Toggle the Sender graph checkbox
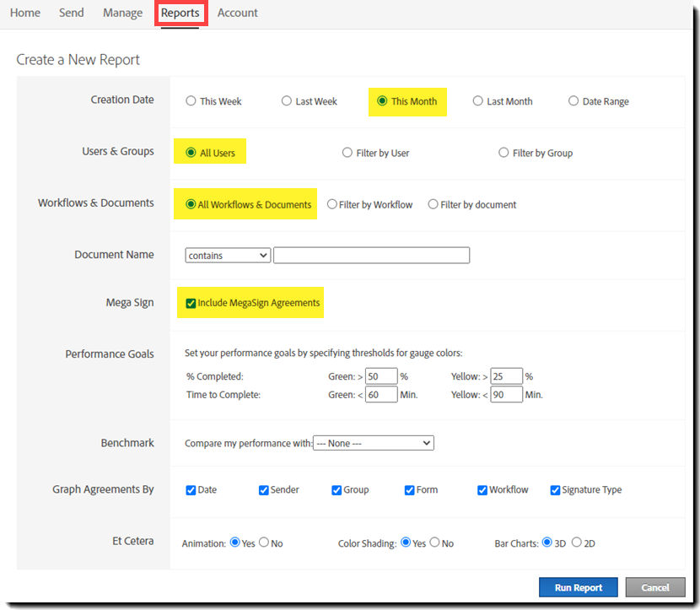The image size is (700, 610). tap(263, 490)
